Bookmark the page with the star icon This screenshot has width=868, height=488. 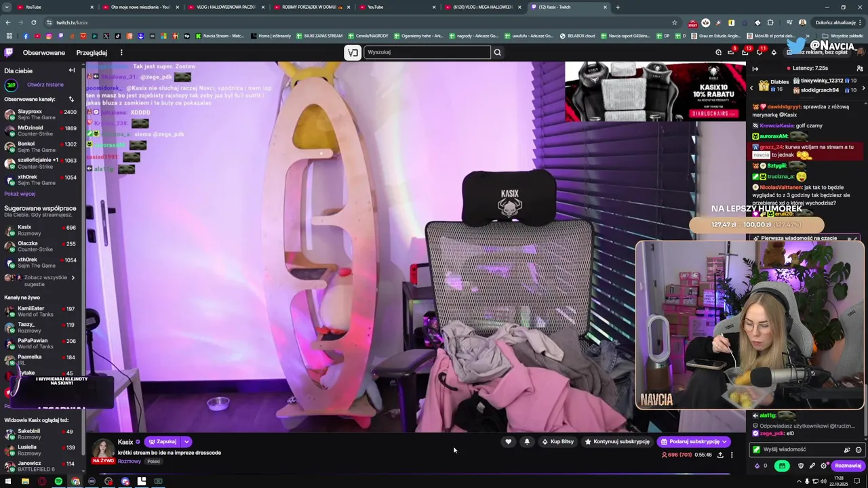(x=674, y=22)
